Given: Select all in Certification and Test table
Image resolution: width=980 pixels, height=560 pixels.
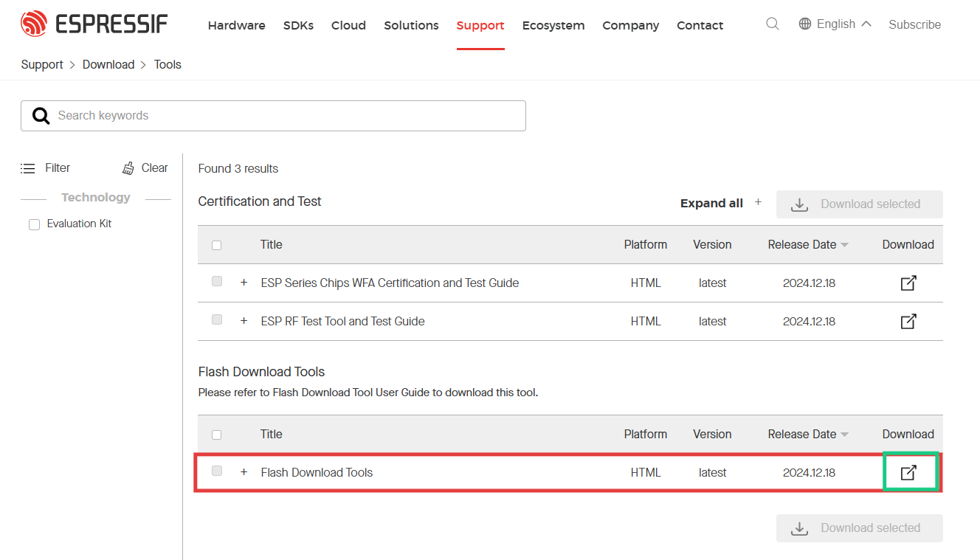Looking at the screenshot, I should [x=216, y=245].
